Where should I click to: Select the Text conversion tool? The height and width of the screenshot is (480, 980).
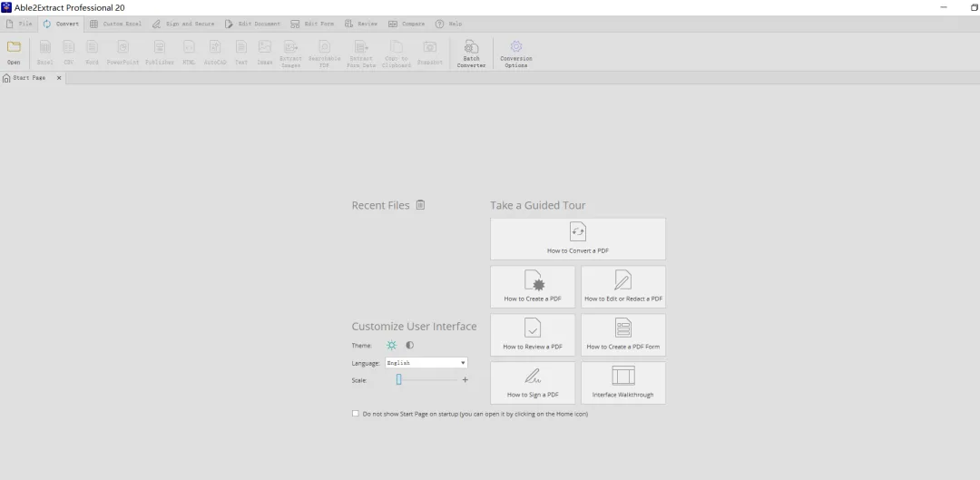coord(241,53)
